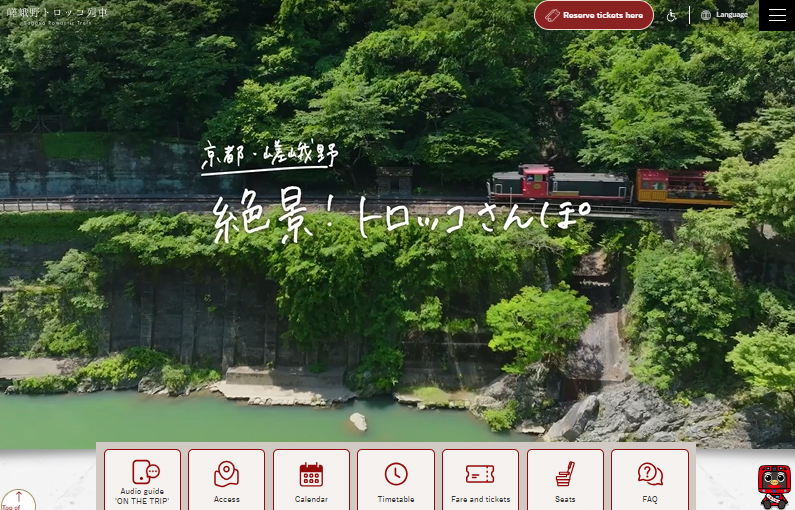Click the globe icon beside Language
795x510 pixels.
(706, 15)
